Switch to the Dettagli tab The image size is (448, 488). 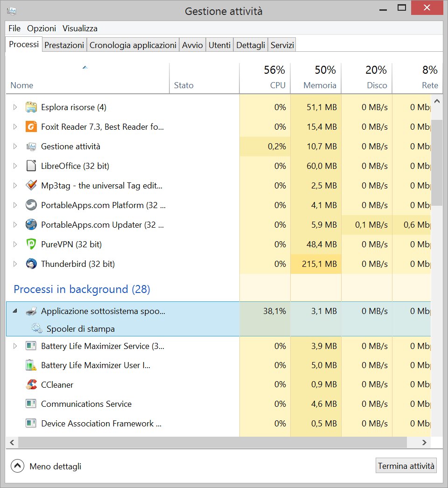coord(251,45)
